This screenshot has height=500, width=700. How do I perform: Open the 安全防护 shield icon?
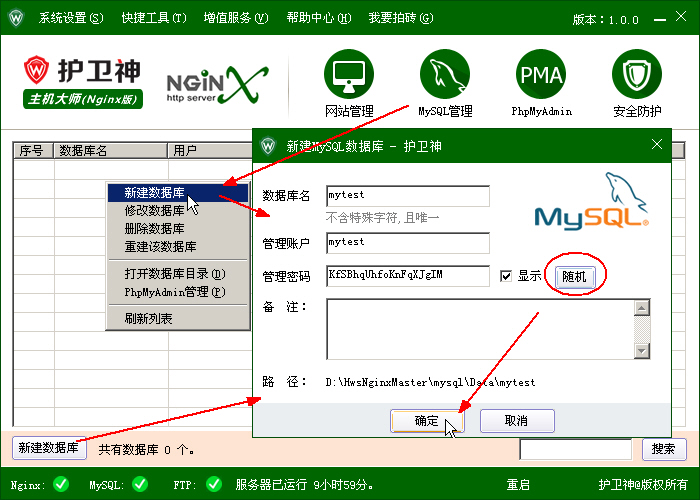click(x=637, y=75)
